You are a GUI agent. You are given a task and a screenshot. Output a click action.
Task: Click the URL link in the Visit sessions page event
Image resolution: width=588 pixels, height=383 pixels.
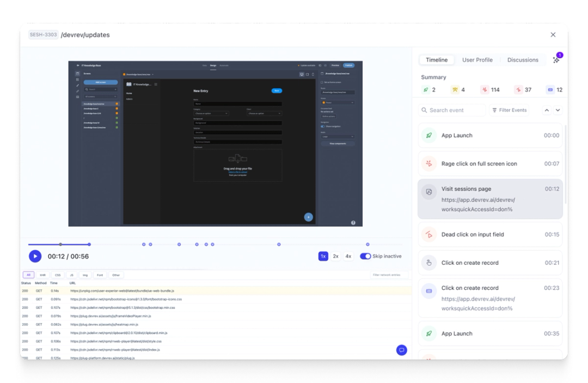[x=478, y=204]
